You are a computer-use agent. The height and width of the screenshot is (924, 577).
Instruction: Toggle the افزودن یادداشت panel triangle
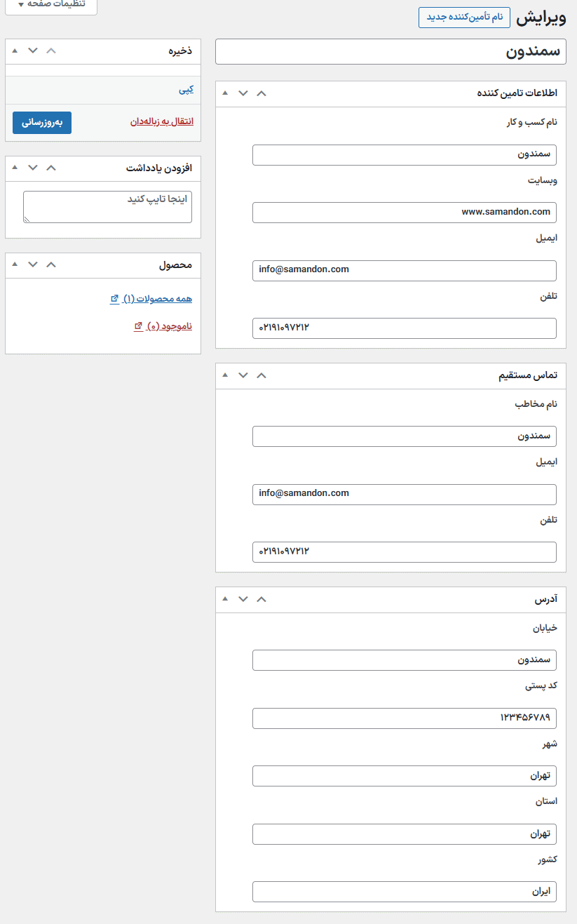click(15, 168)
